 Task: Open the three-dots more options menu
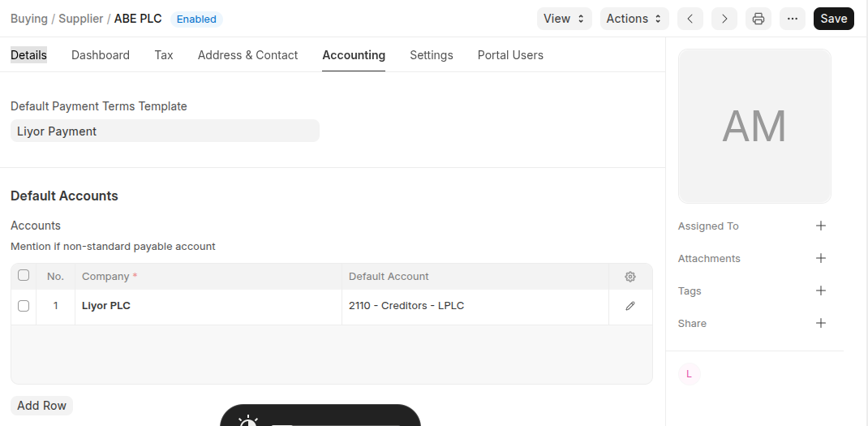pyautogui.click(x=792, y=19)
